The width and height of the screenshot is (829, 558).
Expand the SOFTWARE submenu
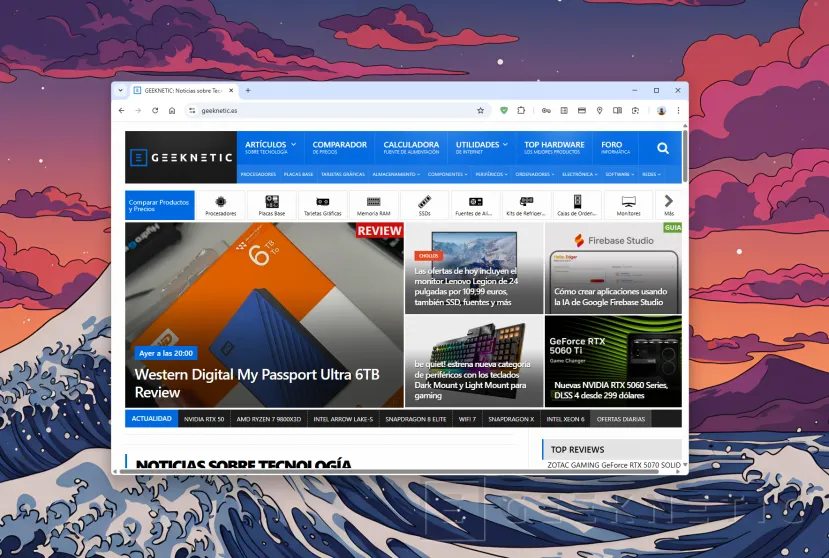point(620,174)
